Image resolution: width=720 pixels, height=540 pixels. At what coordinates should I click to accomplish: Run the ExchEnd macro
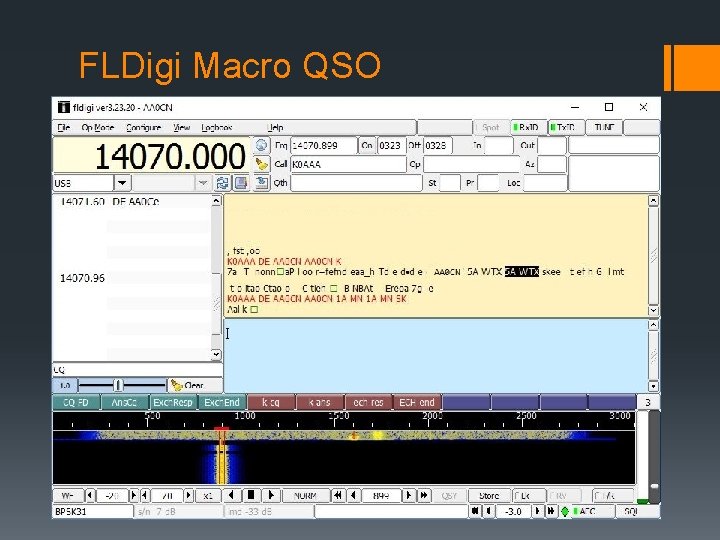(x=222, y=403)
